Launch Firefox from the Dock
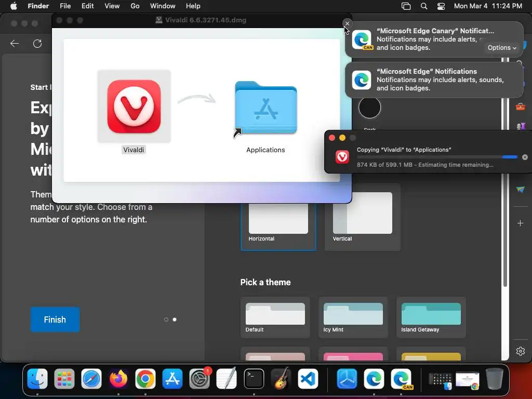The height and width of the screenshot is (399, 532). coord(118,379)
